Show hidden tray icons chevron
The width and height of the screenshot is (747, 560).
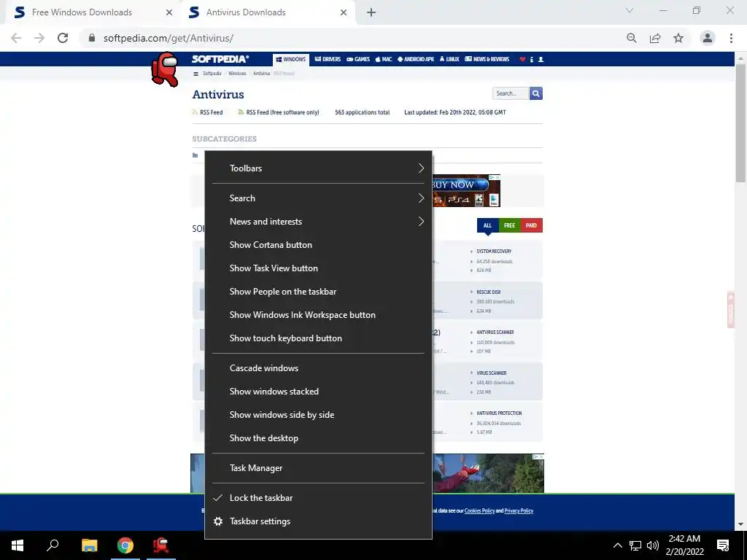pos(617,545)
